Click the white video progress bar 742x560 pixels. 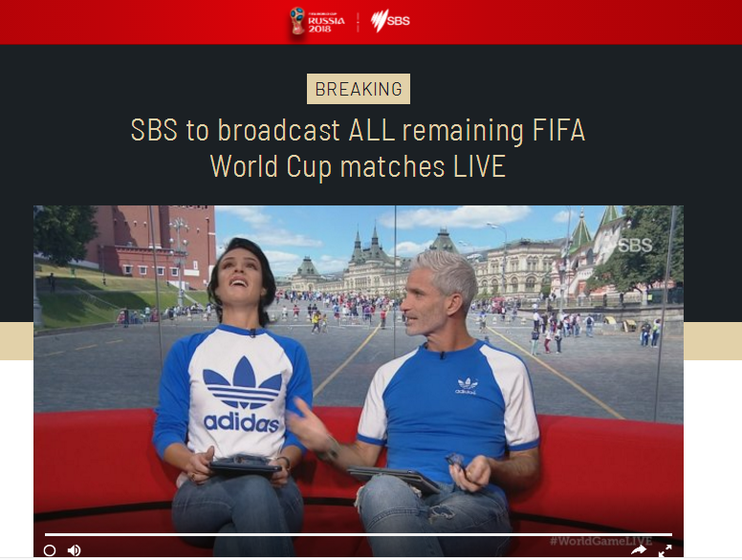coord(359,534)
